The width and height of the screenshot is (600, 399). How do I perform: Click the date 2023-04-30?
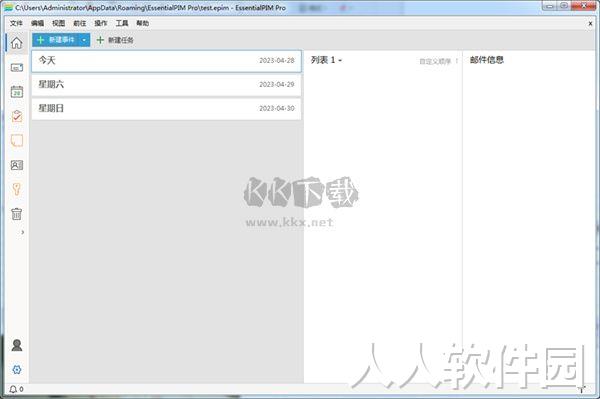tap(277, 109)
